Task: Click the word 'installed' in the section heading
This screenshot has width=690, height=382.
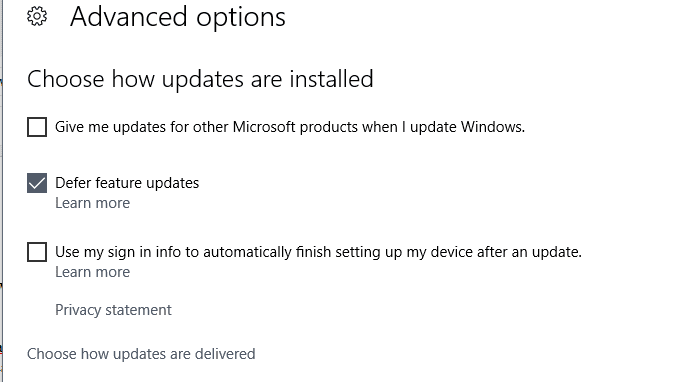Action: coord(331,79)
